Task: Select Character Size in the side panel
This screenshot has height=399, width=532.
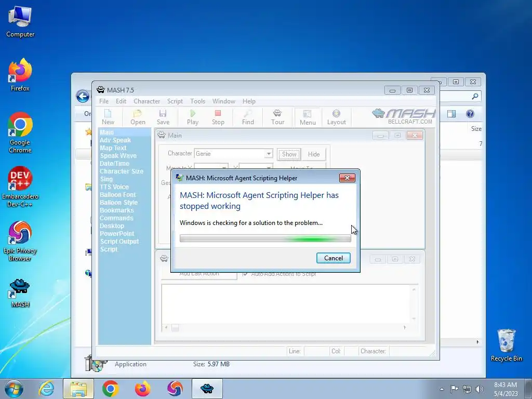Action: [x=122, y=171]
